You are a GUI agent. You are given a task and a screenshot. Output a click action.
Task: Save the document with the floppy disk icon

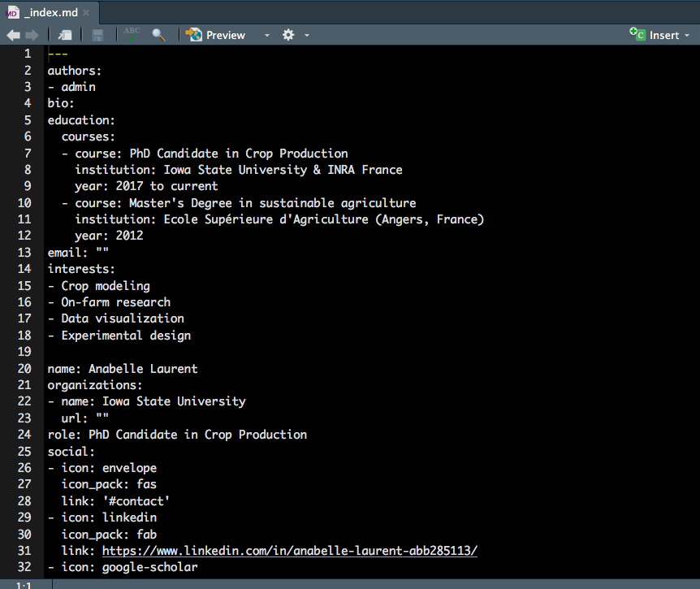click(97, 35)
